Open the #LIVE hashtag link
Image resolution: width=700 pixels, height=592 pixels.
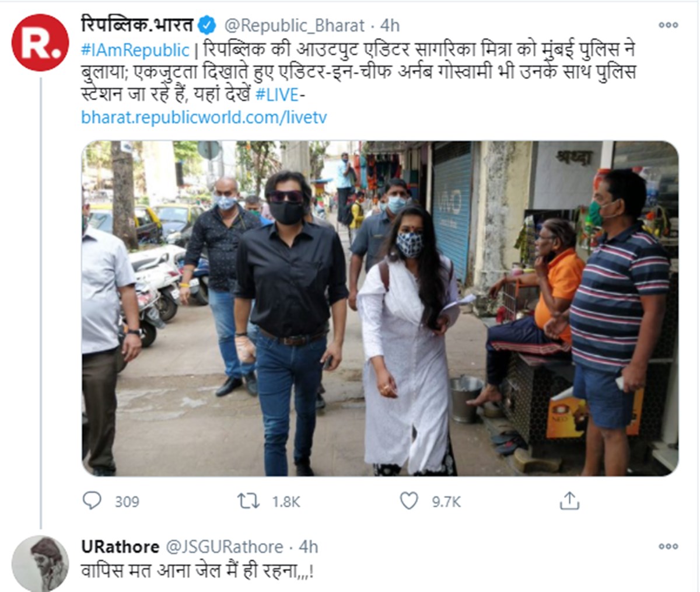[x=277, y=94]
